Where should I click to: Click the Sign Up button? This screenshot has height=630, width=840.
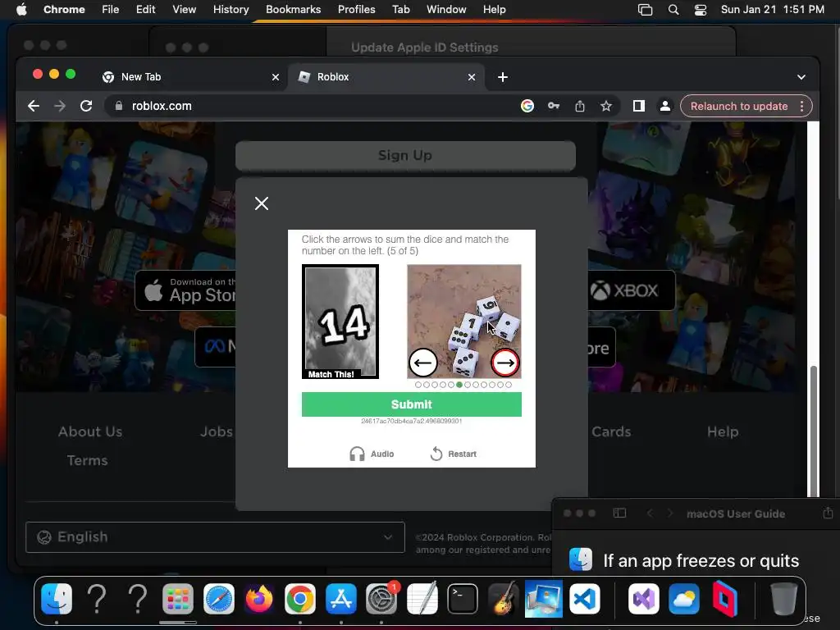(x=405, y=155)
